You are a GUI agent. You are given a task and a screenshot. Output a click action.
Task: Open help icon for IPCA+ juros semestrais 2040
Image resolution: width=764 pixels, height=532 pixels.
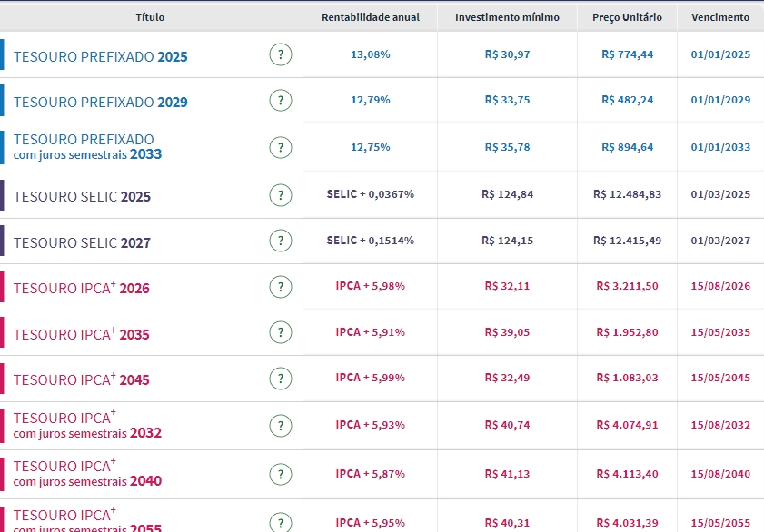pyautogui.click(x=281, y=474)
